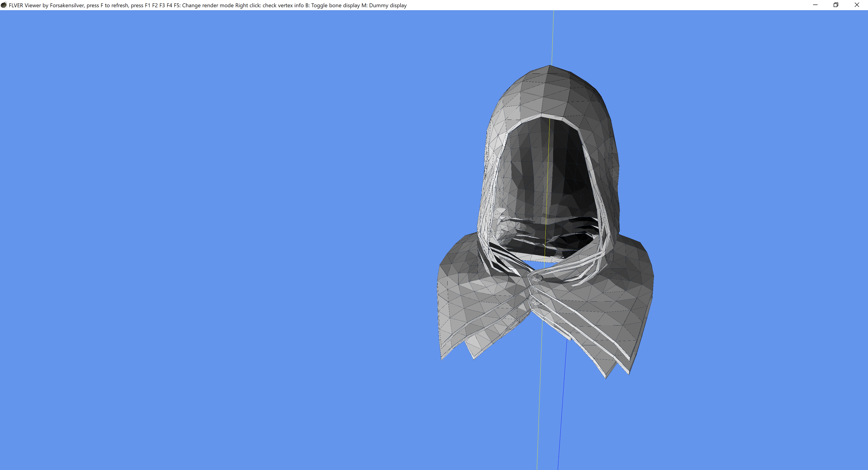This screenshot has width=868, height=470.
Task: Close the FLVER Viewer window
Action: (x=856, y=5)
